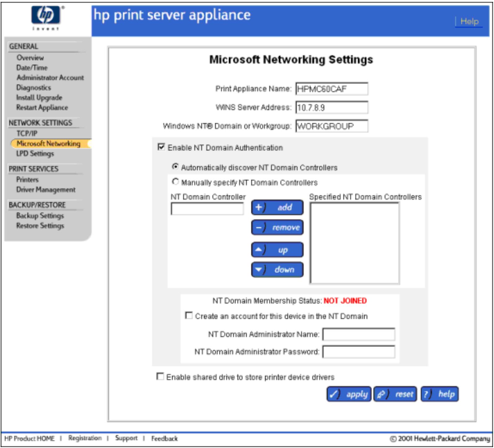Viewport: 494px width, 448px height.
Task: Click the Microsoft Networking Settings title
Action: (291, 59)
